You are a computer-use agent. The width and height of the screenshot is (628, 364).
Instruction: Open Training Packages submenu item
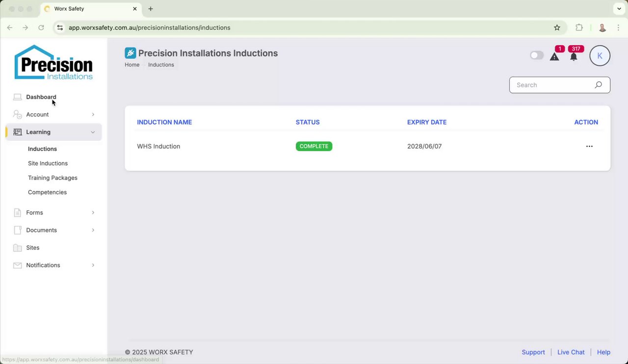(52, 178)
